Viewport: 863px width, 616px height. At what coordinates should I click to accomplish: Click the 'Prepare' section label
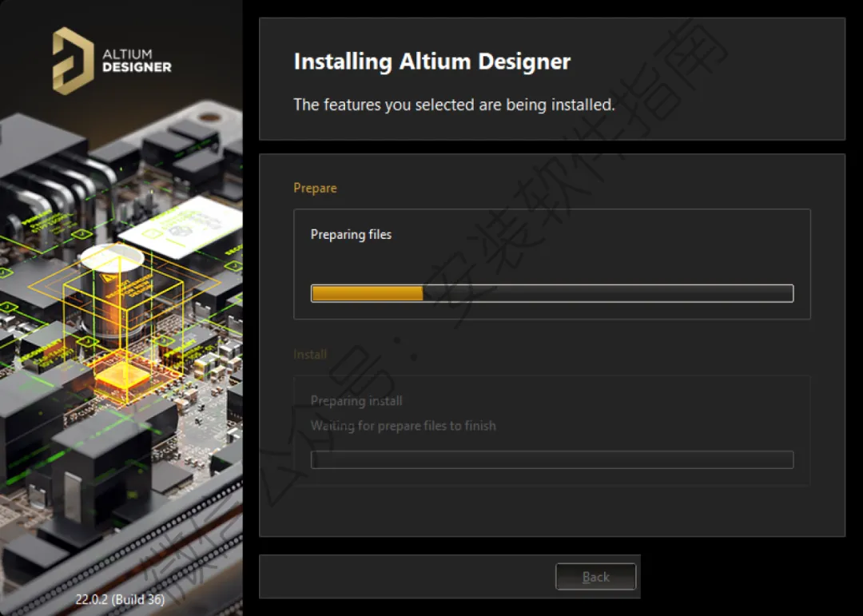point(315,189)
